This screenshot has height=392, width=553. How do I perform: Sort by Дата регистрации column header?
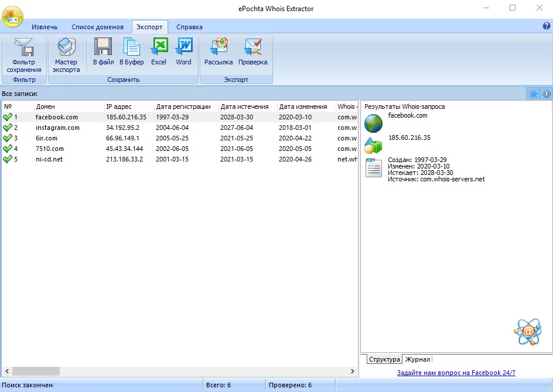point(186,106)
